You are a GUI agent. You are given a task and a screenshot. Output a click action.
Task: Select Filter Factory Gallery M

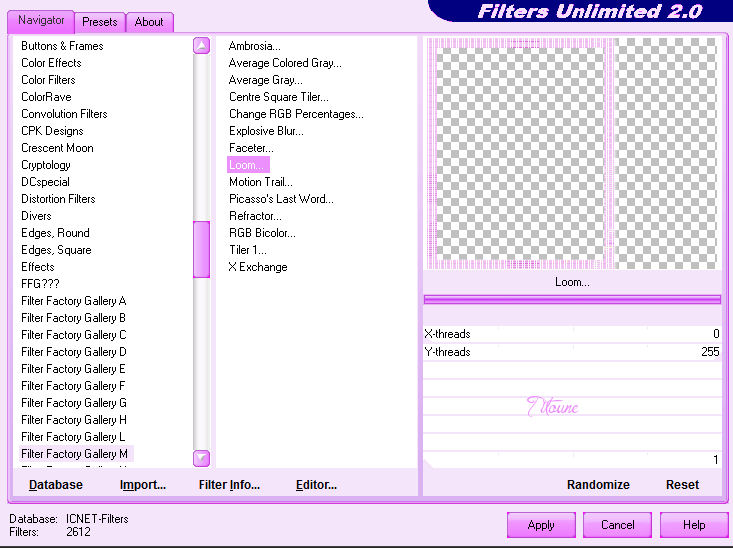coord(74,454)
